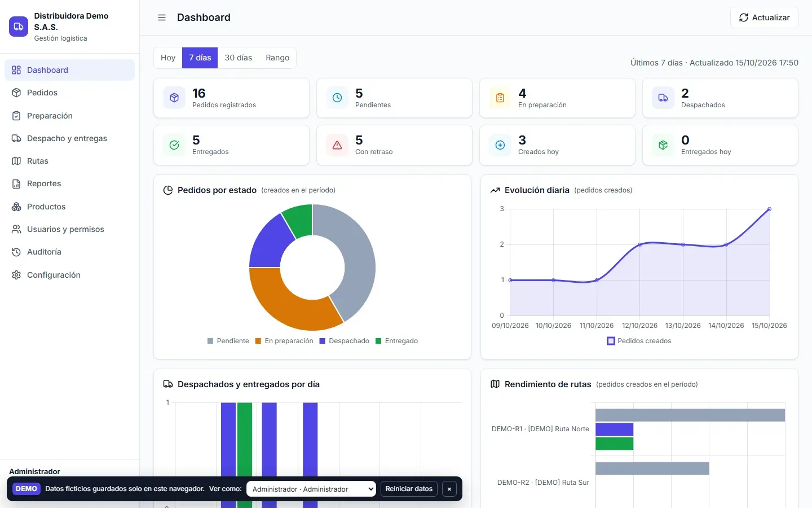Toggle Pedidos creados legend in line chart
812x508 pixels.
[x=639, y=341]
